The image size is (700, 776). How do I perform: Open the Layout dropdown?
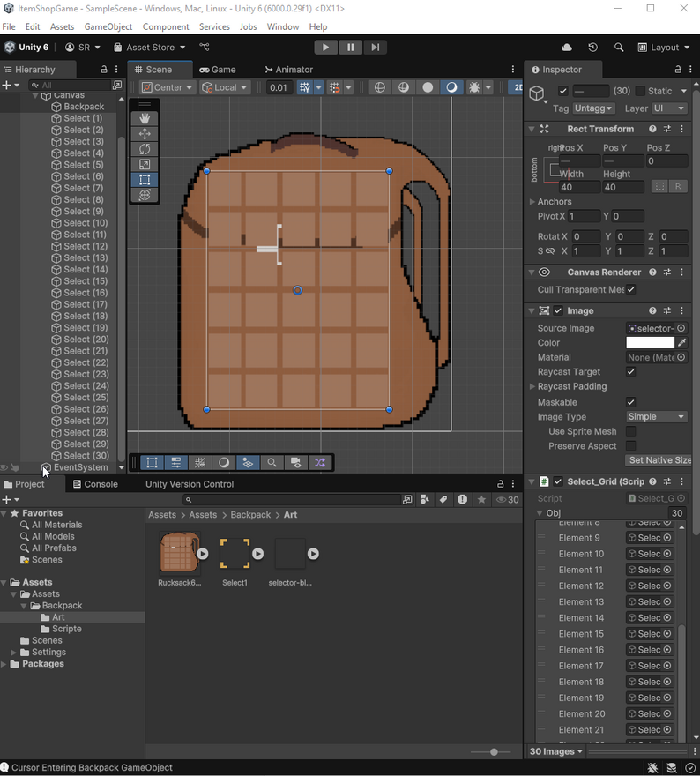(x=664, y=48)
